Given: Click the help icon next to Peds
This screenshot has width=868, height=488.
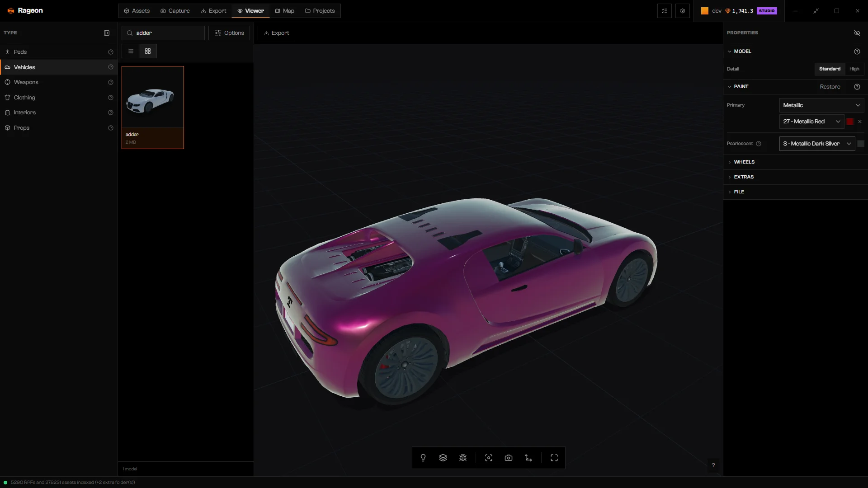Looking at the screenshot, I should click(x=111, y=52).
